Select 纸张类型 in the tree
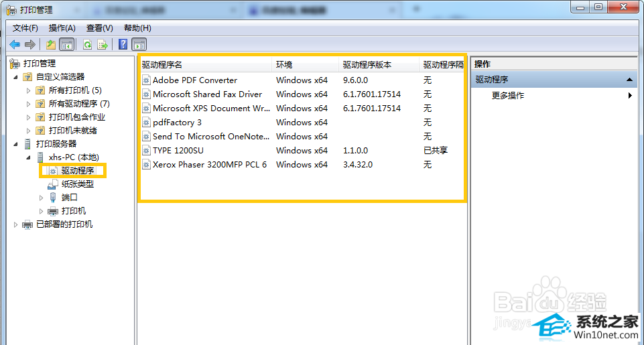Image resolution: width=644 pixels, height=345 pixels. click(77, 184)
